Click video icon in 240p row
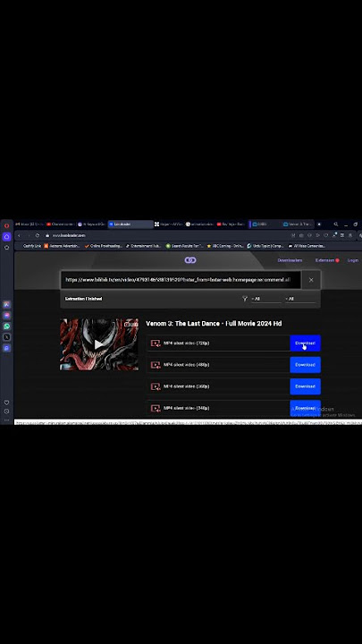This screenshot has width=362, height=644. pos(156,408)
